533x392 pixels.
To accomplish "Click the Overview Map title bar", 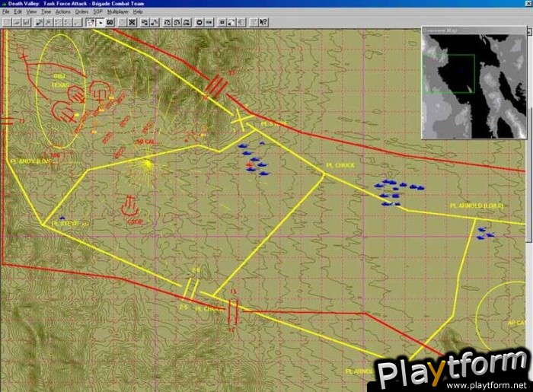I will click(474, 30).
